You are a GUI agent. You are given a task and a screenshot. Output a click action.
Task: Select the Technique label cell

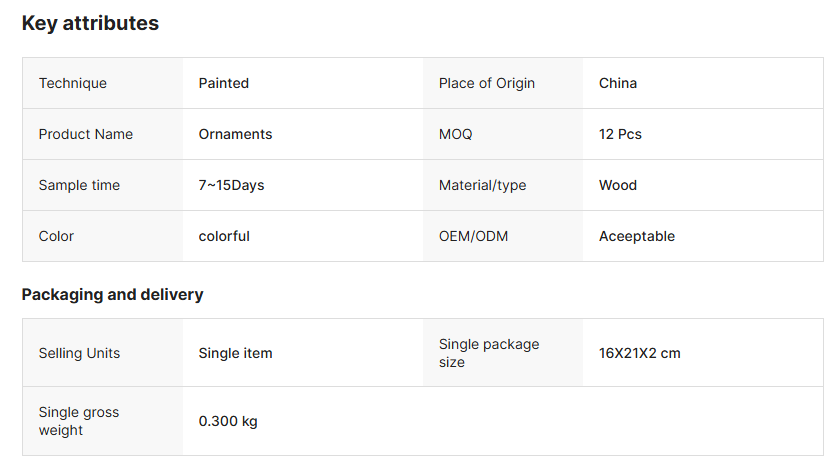102,83
